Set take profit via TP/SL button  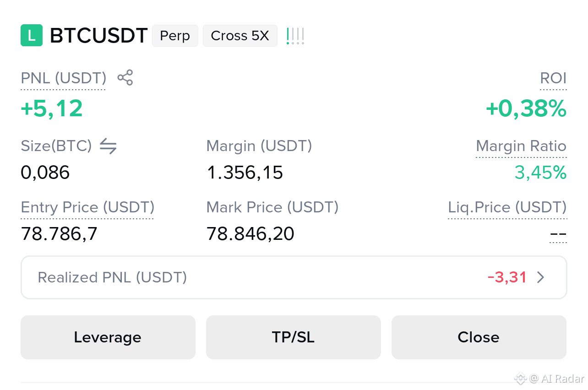coord(294,337)
